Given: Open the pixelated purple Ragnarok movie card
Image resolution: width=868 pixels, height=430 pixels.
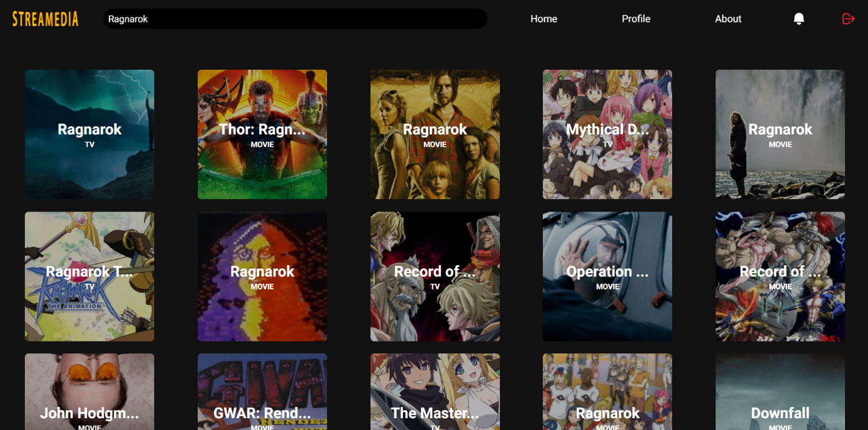Looking at the screenshot, I should tap(262, 276).
